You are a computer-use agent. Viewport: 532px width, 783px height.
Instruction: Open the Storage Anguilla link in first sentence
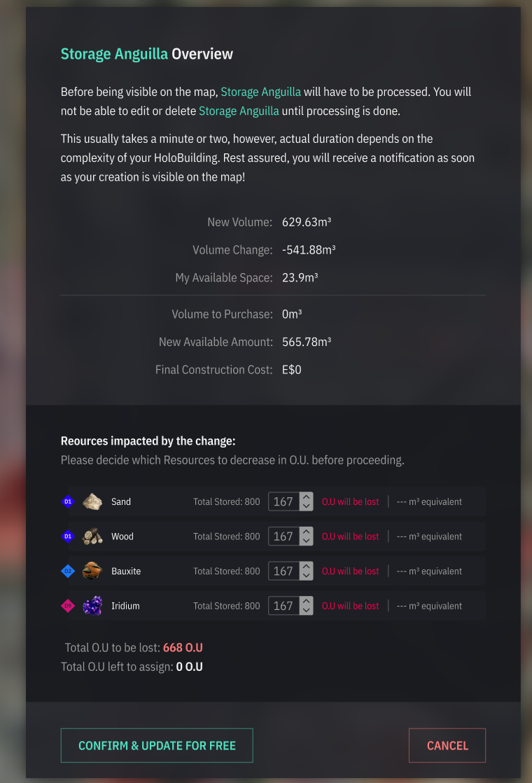tap(260, 92)
